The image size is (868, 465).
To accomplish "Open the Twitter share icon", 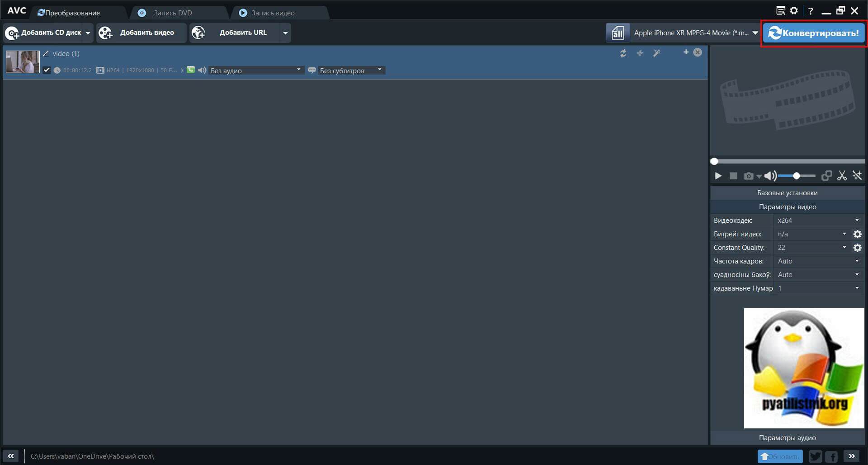I will tap(815, 456).
